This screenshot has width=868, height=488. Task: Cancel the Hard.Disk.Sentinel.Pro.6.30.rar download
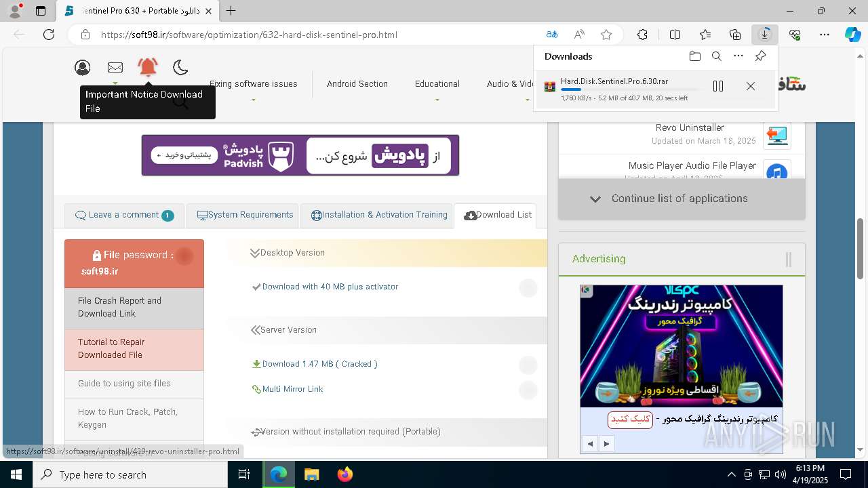[x=751, y=86]
